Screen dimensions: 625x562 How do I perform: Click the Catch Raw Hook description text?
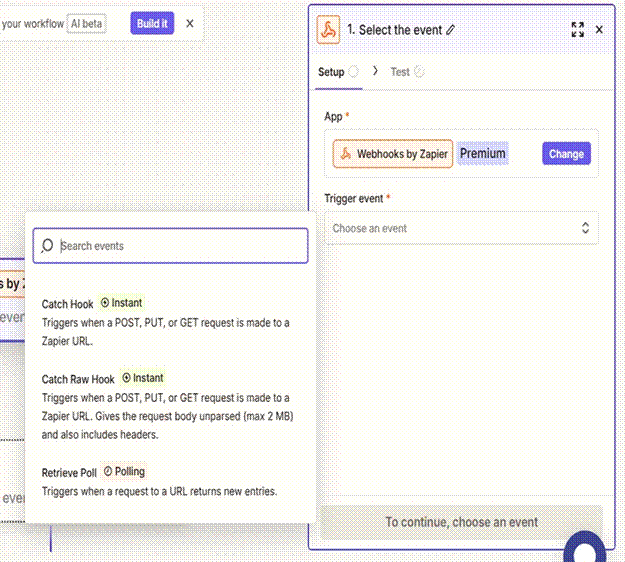(x=167, y=416)
